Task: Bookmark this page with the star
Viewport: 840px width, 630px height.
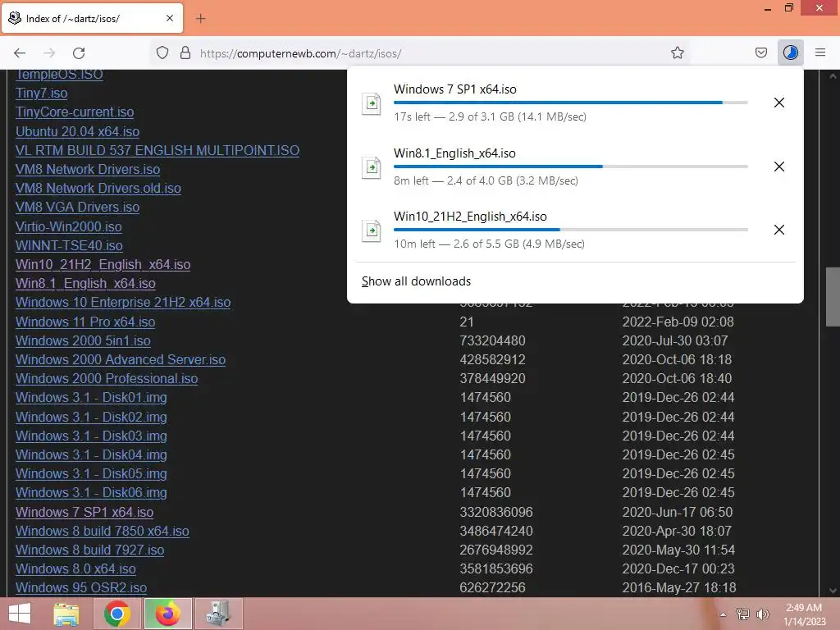Action: (677, 52)
